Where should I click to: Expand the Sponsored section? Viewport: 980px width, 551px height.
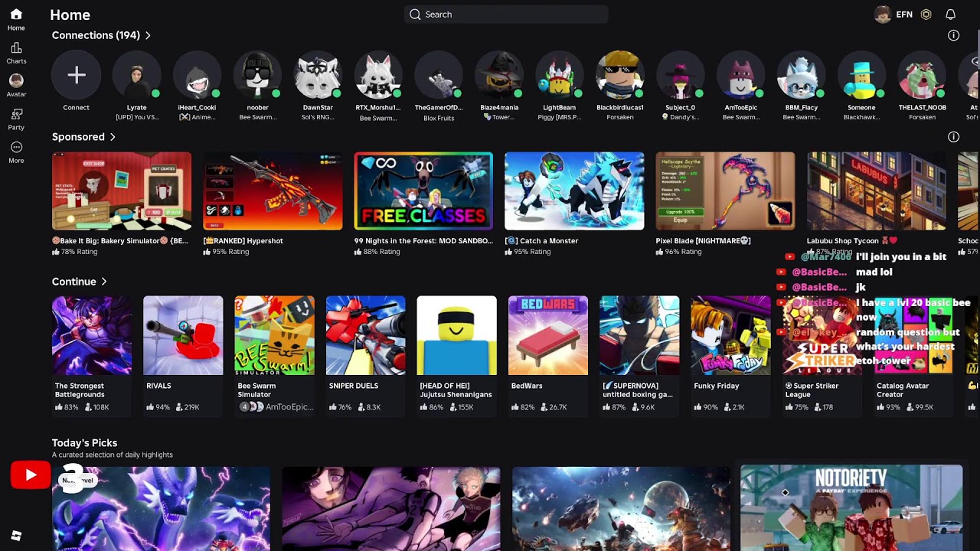tap(83, 137)
